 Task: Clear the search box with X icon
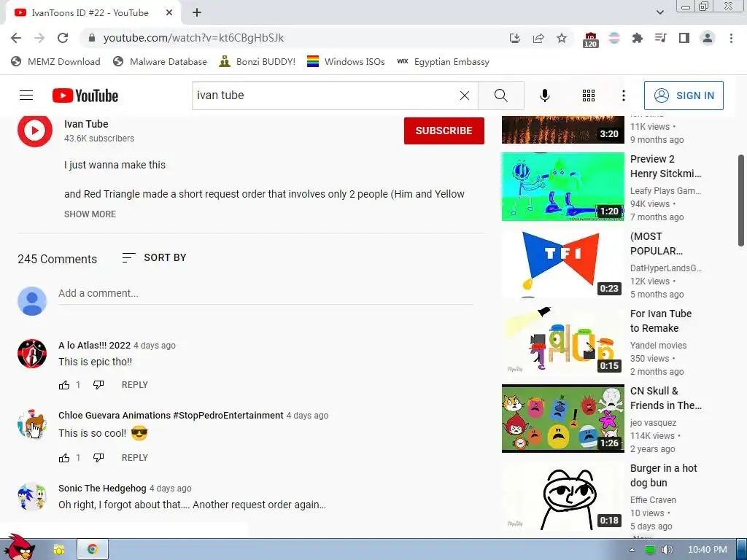[x=465, y=96]
